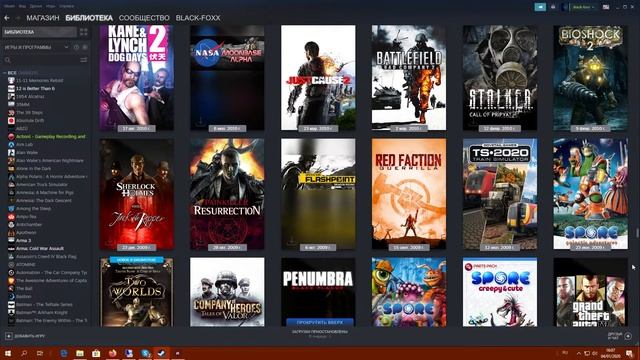Click the Steam taskbar icon
The image size is (640, 360).
(x=161, y=353)
